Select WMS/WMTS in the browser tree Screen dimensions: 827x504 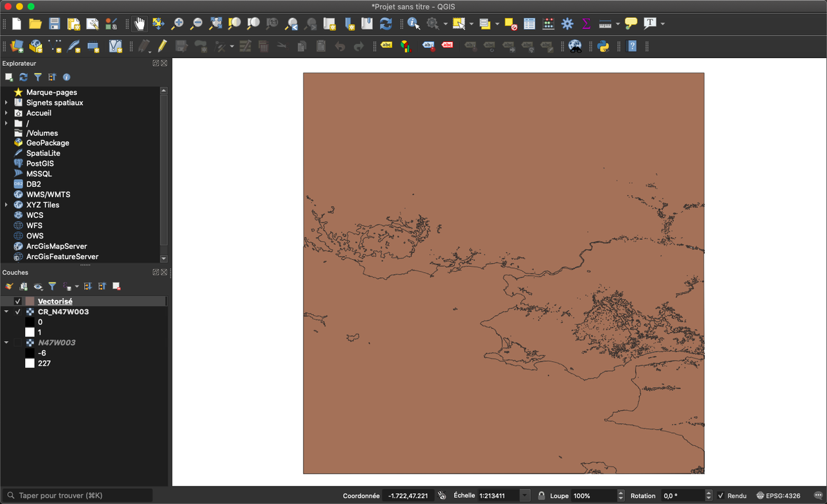(48, 194)
